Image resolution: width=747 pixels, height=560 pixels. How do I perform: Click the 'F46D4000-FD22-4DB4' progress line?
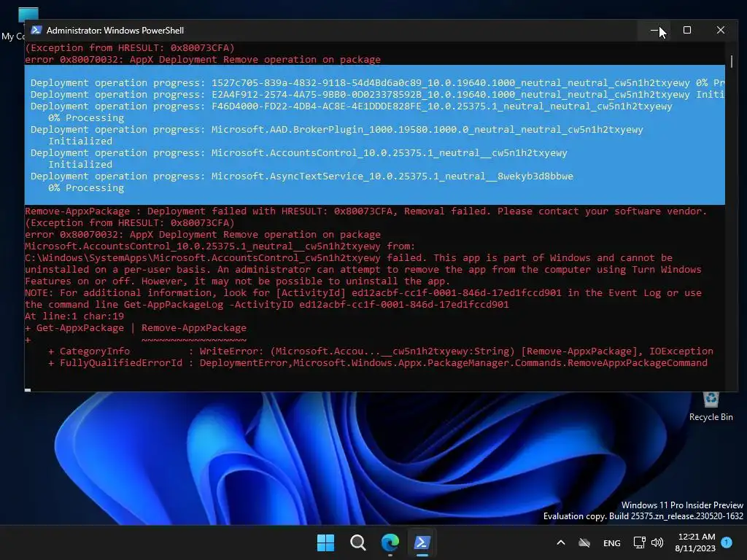click(352, 106)
